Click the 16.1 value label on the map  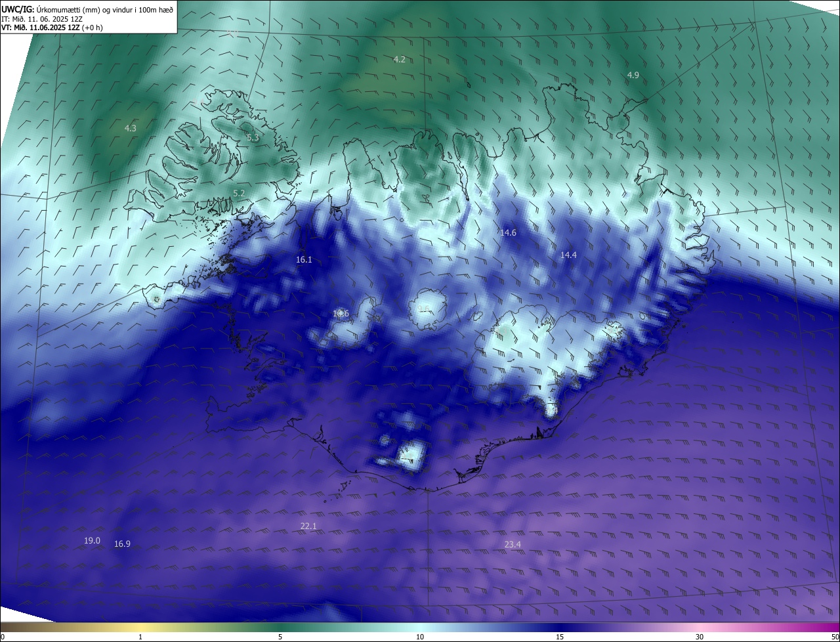[304, 260]
